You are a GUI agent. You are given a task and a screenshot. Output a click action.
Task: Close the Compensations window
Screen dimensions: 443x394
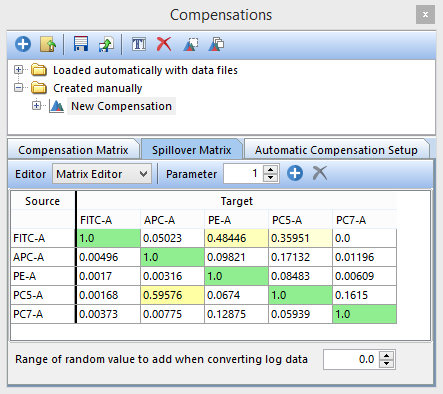pos(425,15)
